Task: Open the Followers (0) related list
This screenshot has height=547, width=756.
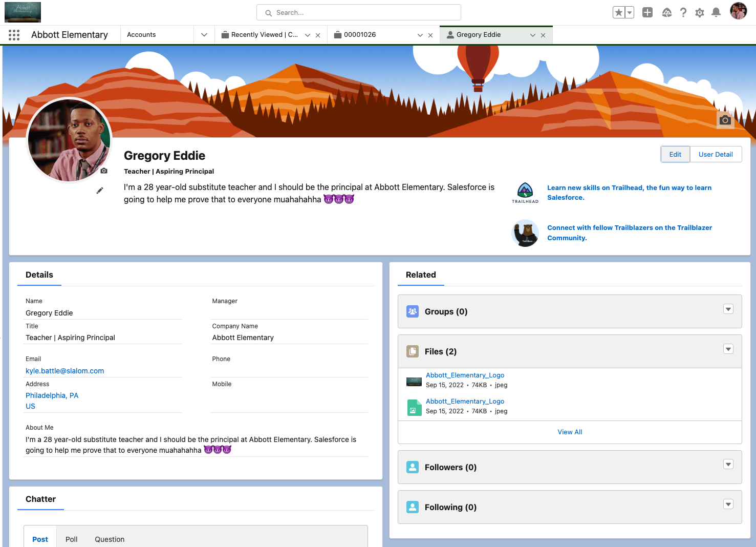Action: 450,467
